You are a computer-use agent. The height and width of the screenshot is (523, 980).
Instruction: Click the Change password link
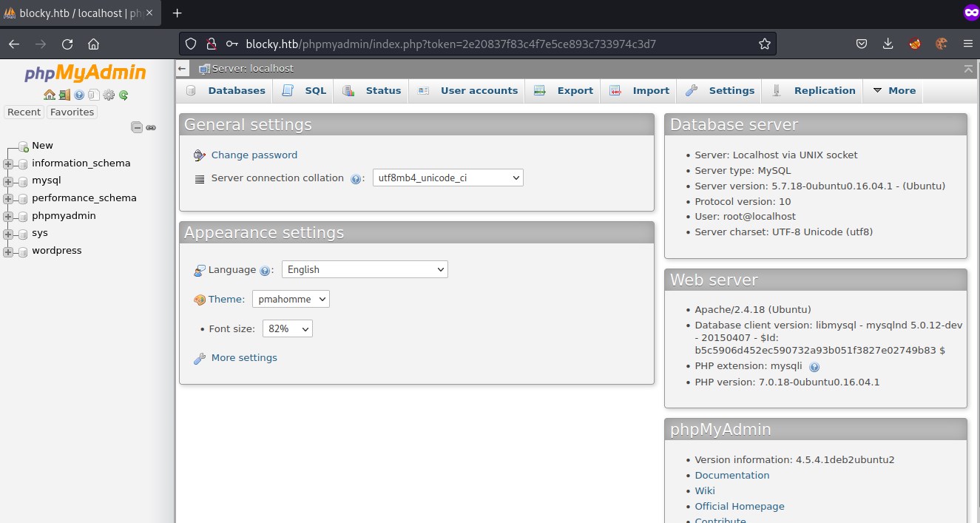click(x=254, y=155)
